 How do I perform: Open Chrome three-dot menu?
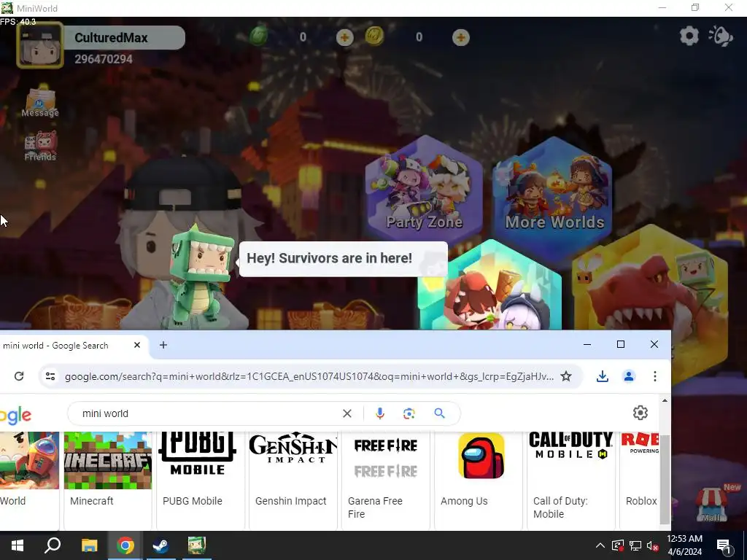coord(655,376)
